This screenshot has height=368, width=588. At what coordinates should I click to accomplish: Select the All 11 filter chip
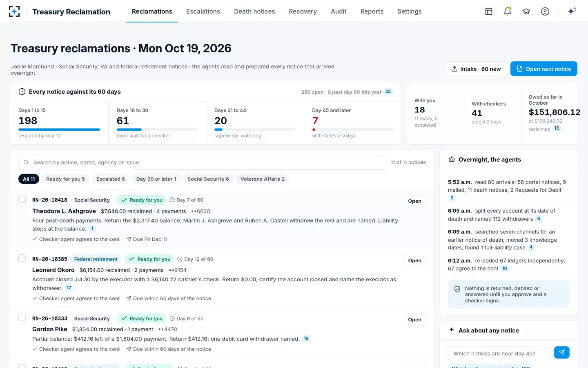pos(29,179)
